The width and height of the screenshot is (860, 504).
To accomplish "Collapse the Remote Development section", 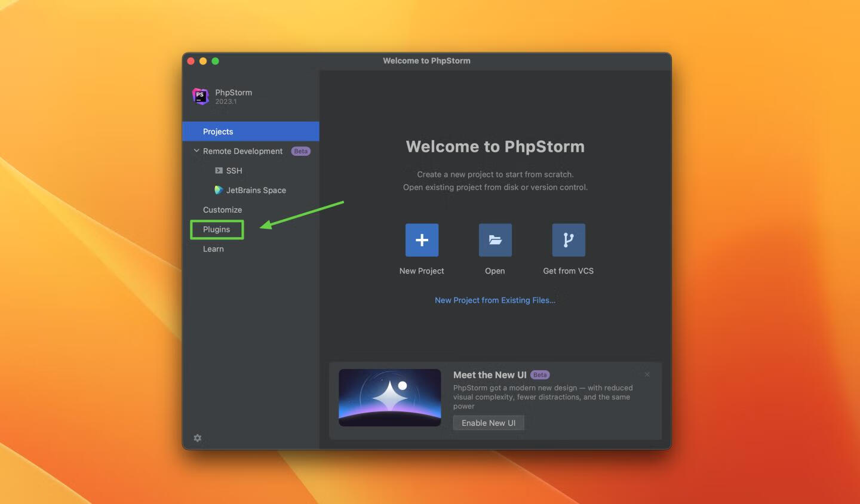I will (196, 151).
